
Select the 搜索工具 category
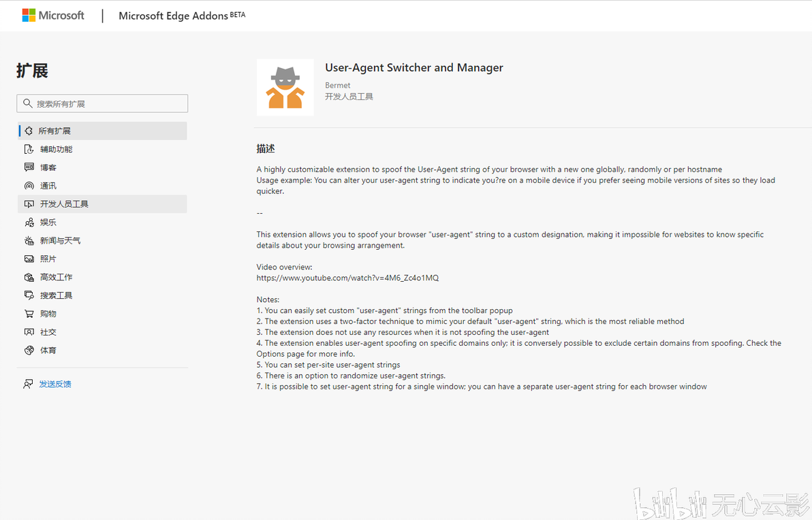56,295
